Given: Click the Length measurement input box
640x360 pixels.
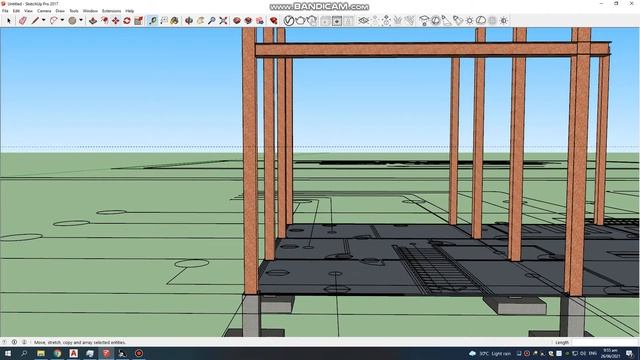Looking at the screenshot, I should tap(604, 342).
